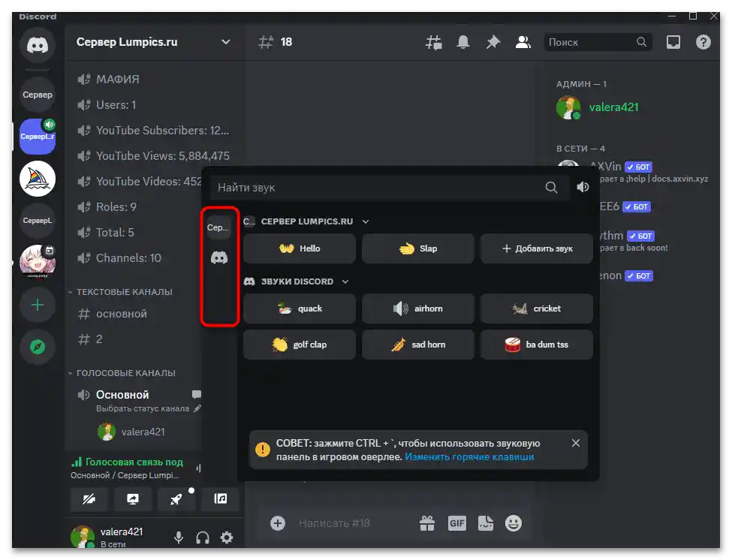732x560 pixels.
Task: Play the sad horn sound
Action: coord(418,345)
